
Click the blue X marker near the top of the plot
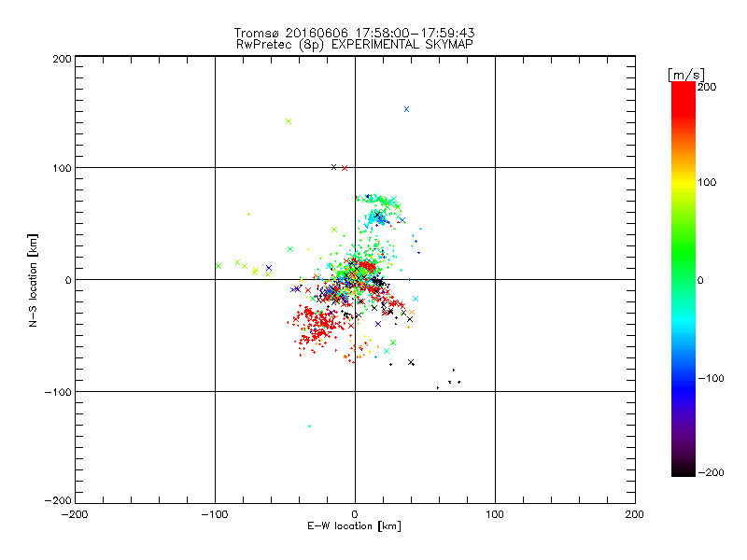click(406, 109)
